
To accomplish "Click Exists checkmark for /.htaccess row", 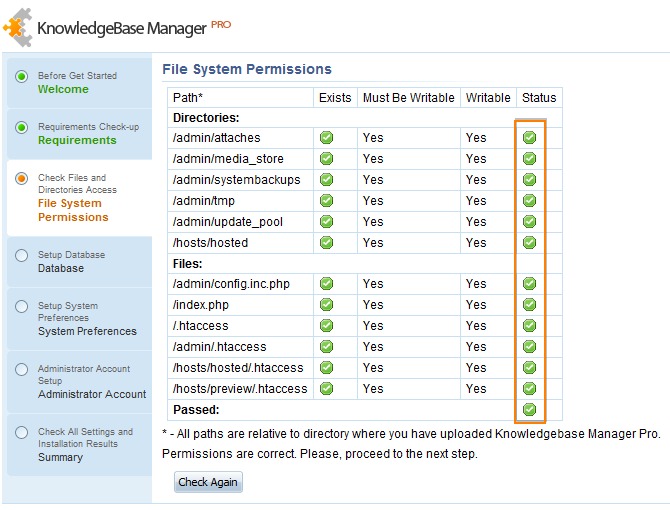I will (x=326, y=325).
